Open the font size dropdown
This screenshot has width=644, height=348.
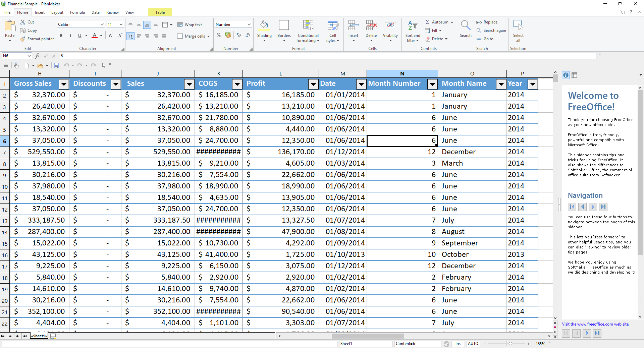121,24
